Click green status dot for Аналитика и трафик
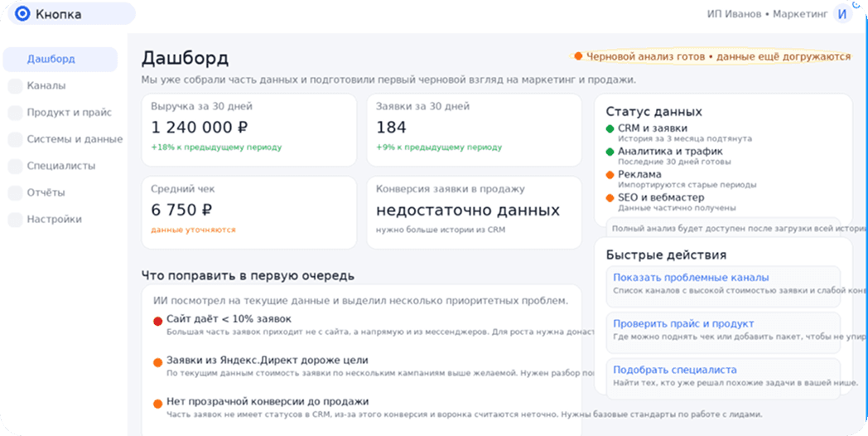The image size is (868, 436). [x=610, y=152]
